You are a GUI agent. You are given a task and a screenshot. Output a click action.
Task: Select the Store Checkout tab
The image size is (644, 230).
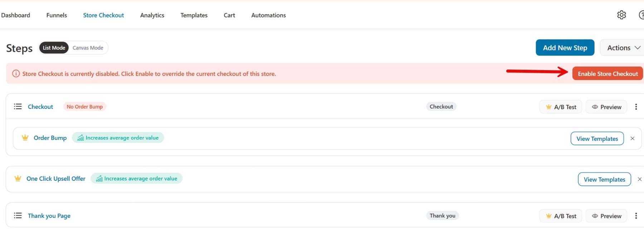(103, 15)
